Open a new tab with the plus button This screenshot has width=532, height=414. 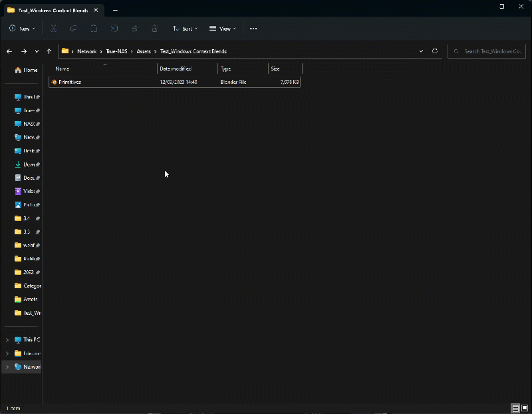115,10
